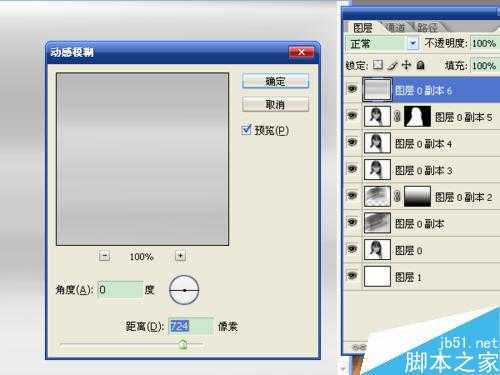This screenshot has height=375, width=500.
Task: Select gradient mask of 图层 0 副本 2
Action: point(417,196)
